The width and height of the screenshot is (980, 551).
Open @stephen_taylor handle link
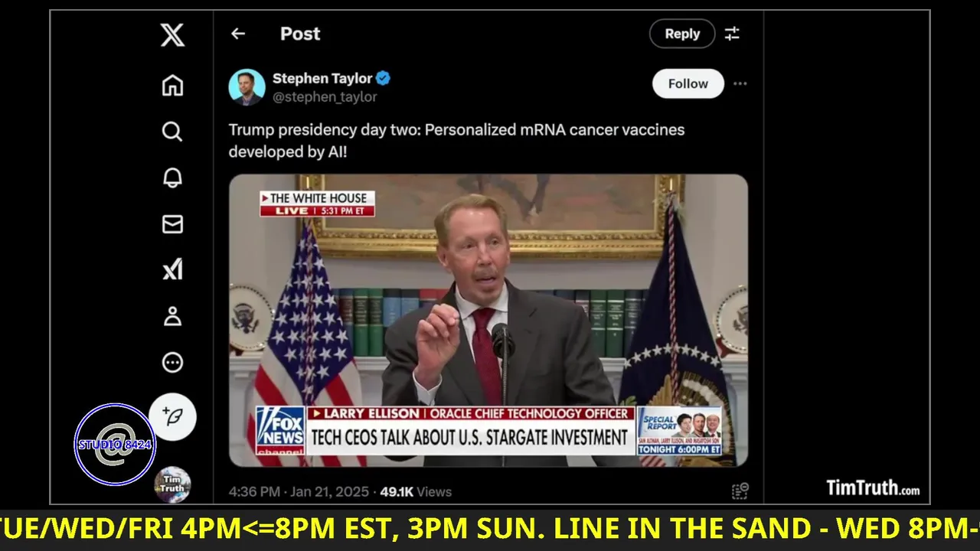point(325,97)
